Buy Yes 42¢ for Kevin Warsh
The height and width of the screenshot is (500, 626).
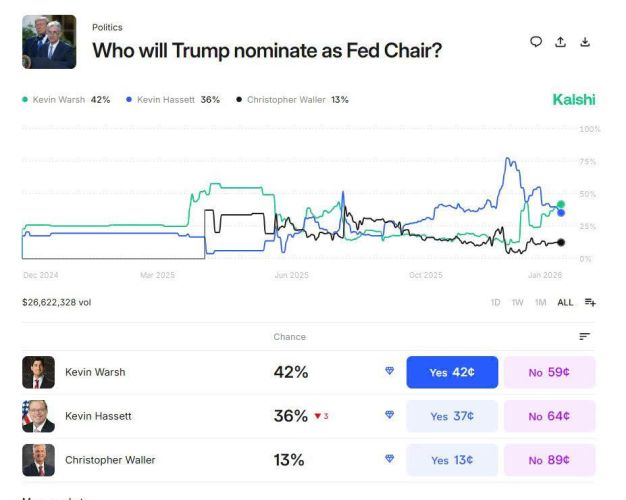click(x=452, y=372)
